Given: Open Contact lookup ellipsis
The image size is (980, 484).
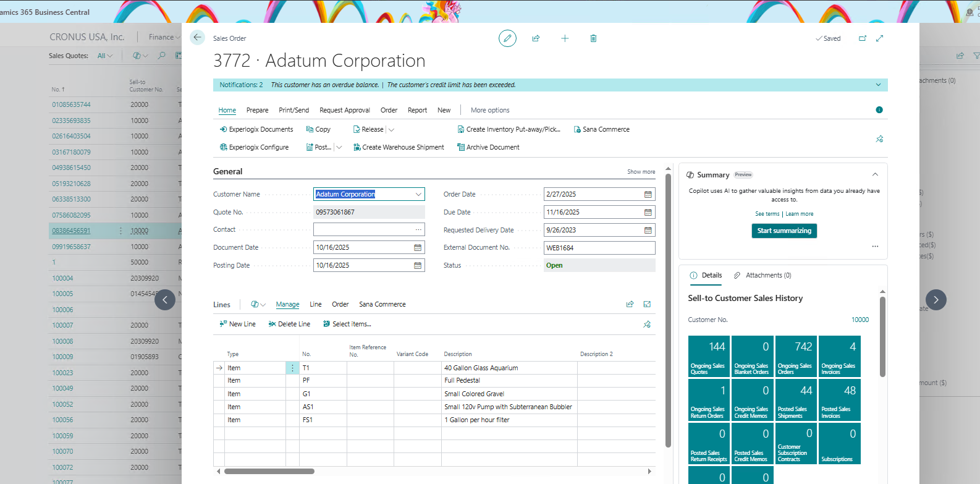Looking at the screenshot, I should point(418,229).
